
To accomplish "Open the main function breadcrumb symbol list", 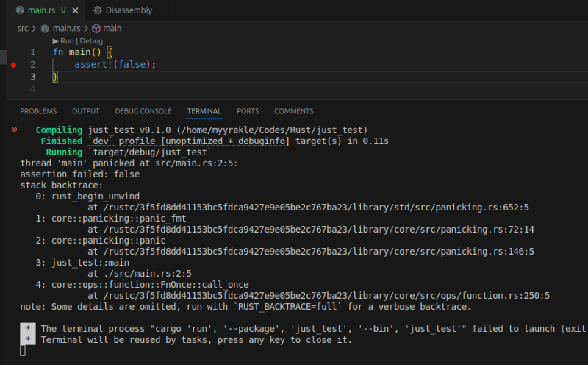I will (112, 28).
